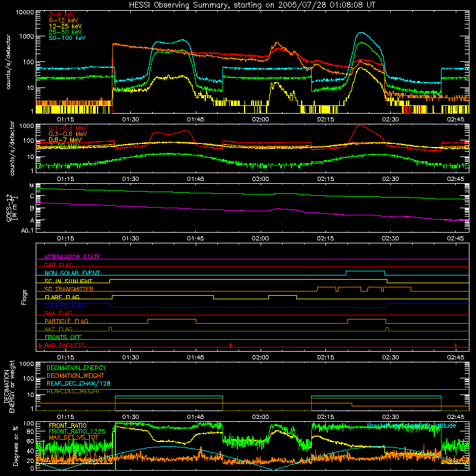This screenshot has width=476, height=476.
Task: Click the A0.1 label on GOES axis
Action: (27, 231)
